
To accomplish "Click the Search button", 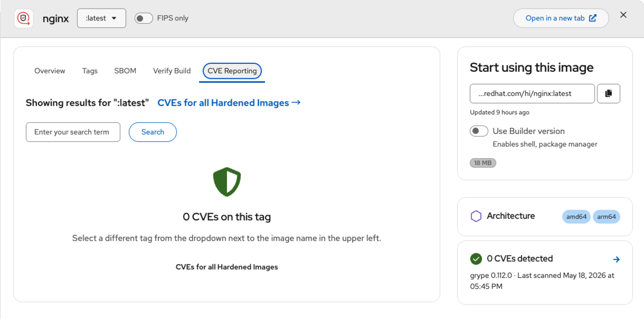I will 153,132.
